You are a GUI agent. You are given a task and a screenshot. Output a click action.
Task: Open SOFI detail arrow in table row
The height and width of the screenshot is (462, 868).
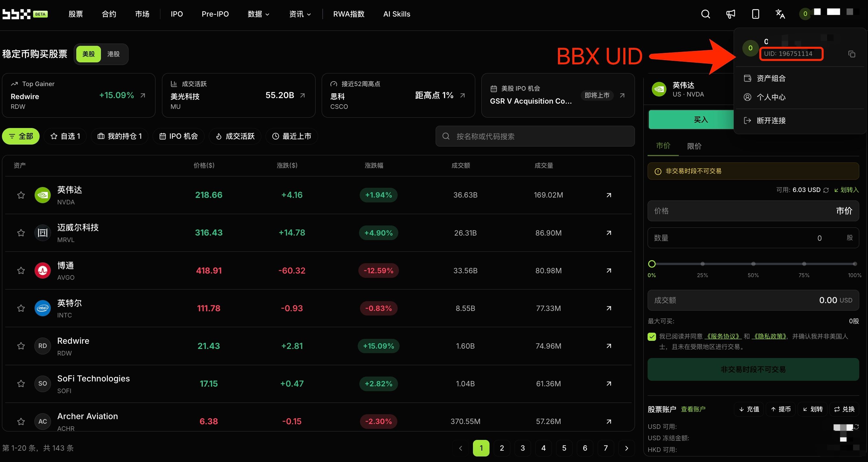[609, 384]
